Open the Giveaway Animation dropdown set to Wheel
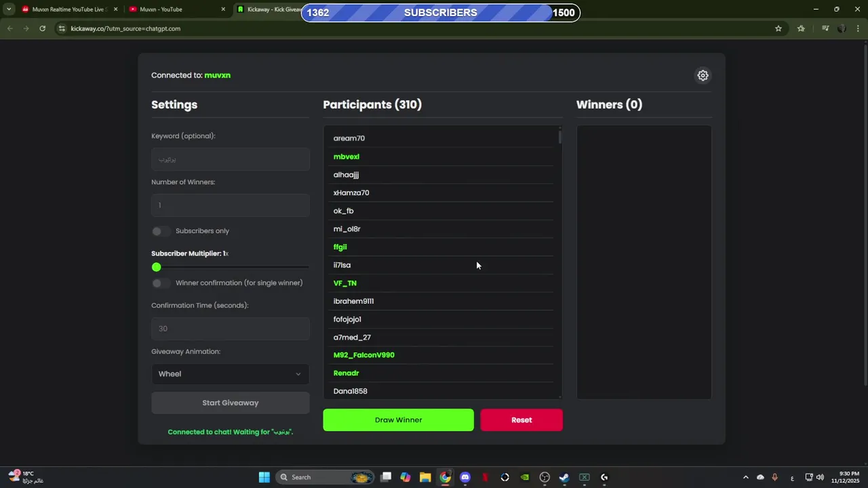The width and height of the screenshot is (868, 488). pyautogui.click(x=231, y=374)
